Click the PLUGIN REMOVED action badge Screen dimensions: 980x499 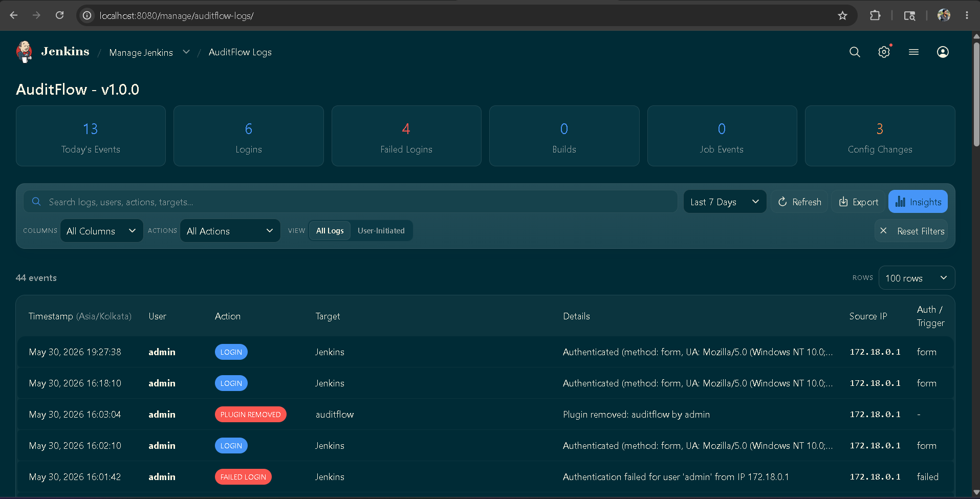click(251, 415)
